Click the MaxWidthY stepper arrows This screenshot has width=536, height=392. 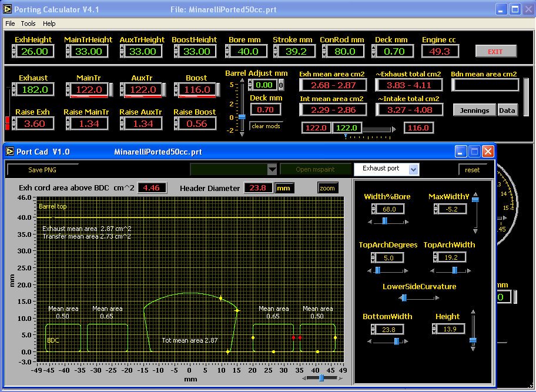coord(436,209)
